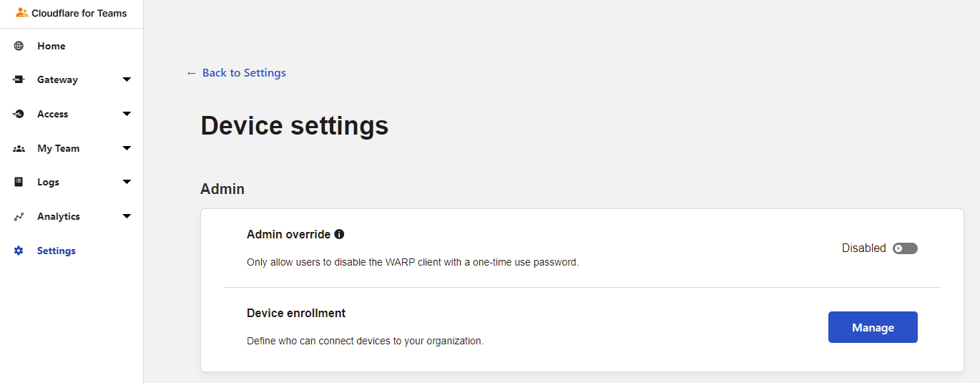Screen dimensions: 980x383
Task: Expand the Analytics dropdown arrow
Action: tap(127, 216)
